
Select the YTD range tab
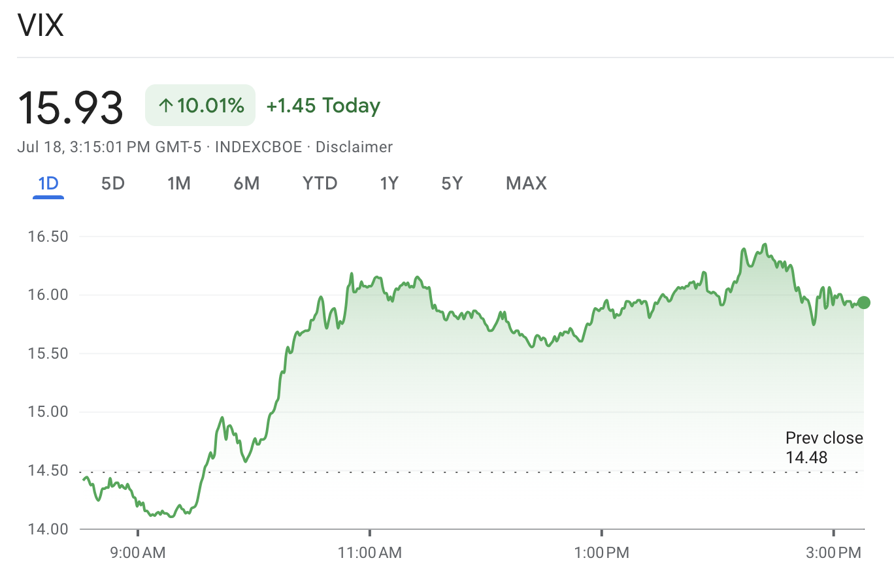coord(320,184)
